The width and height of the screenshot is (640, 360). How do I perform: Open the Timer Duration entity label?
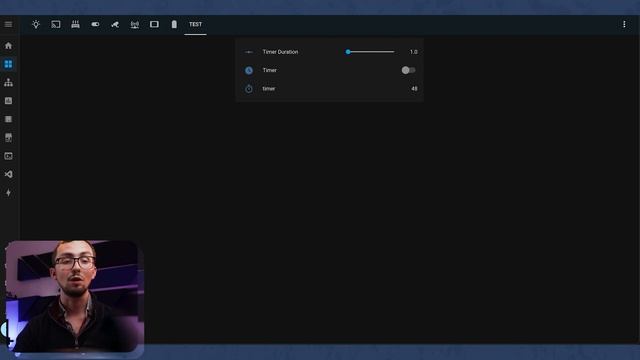pos(280,52)
